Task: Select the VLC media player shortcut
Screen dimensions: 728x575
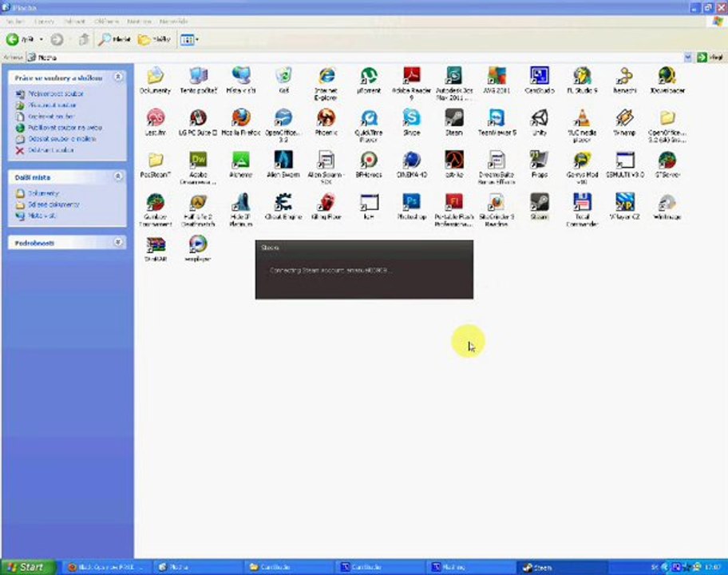Action: [582, 126]
